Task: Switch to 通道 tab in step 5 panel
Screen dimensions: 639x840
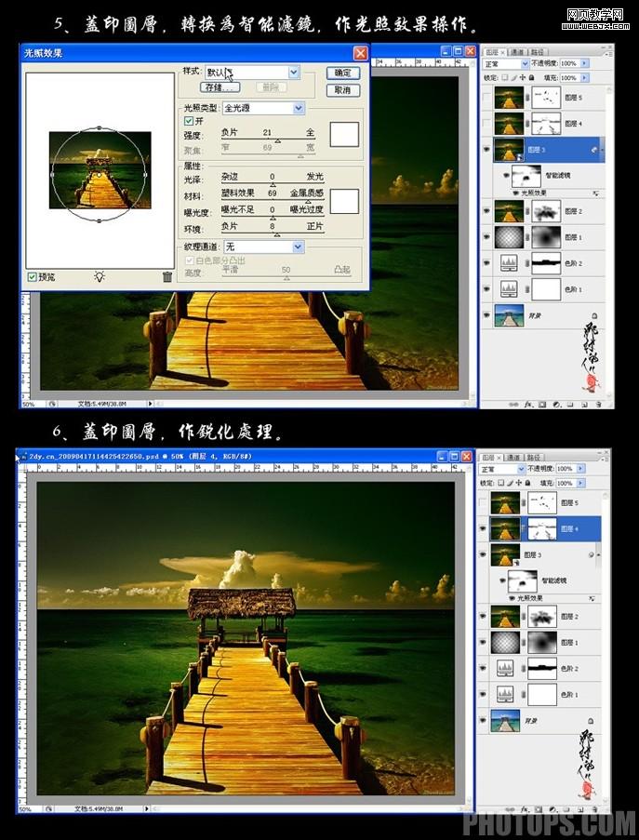Action: [517, 52]
